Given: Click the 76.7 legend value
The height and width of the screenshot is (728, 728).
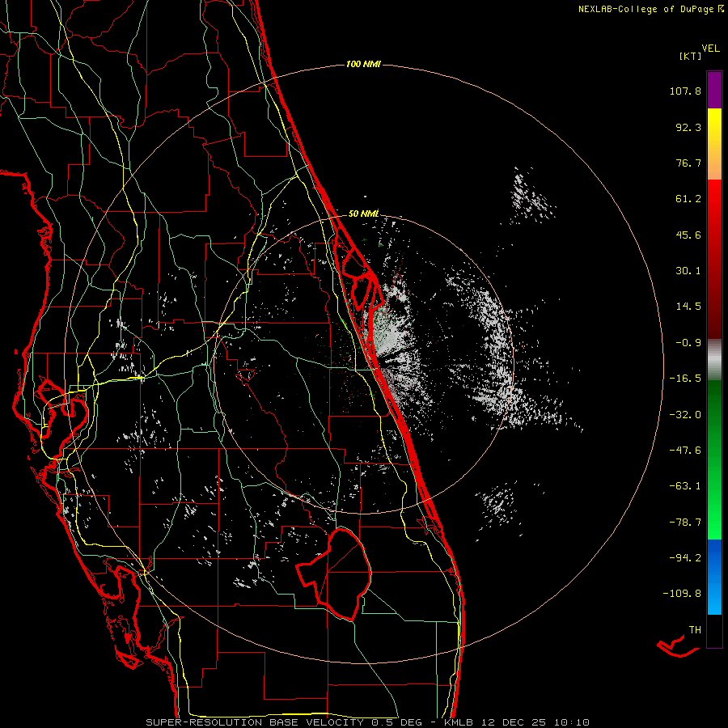Looking at the screenshot, I should point(688,163).
